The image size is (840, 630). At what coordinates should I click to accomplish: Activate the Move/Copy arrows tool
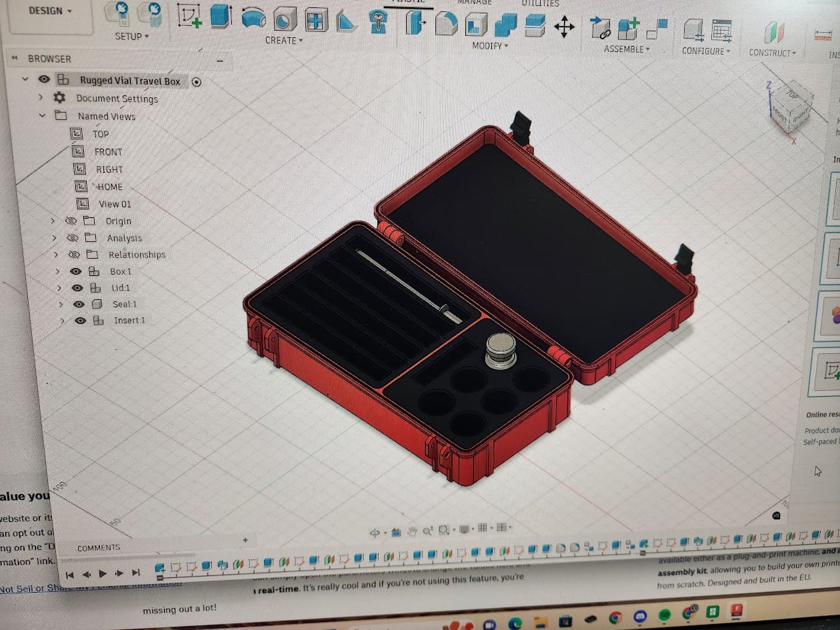564,27
